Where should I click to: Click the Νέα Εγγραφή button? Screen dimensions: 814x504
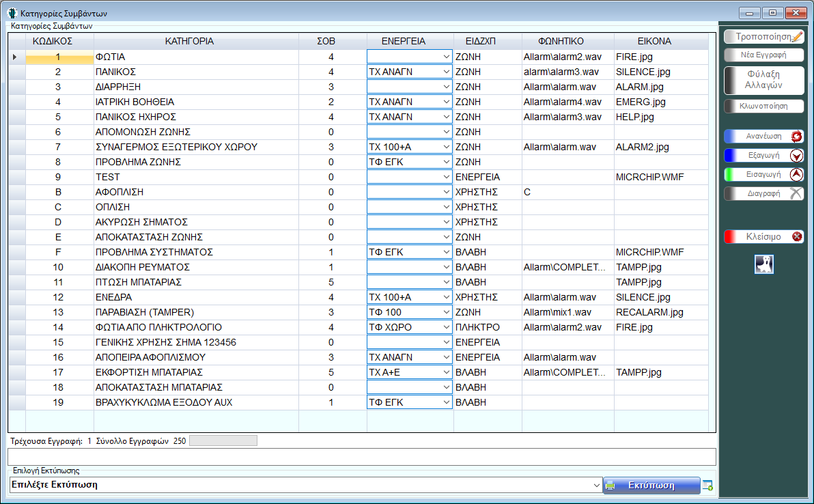[x=763, y=55]
